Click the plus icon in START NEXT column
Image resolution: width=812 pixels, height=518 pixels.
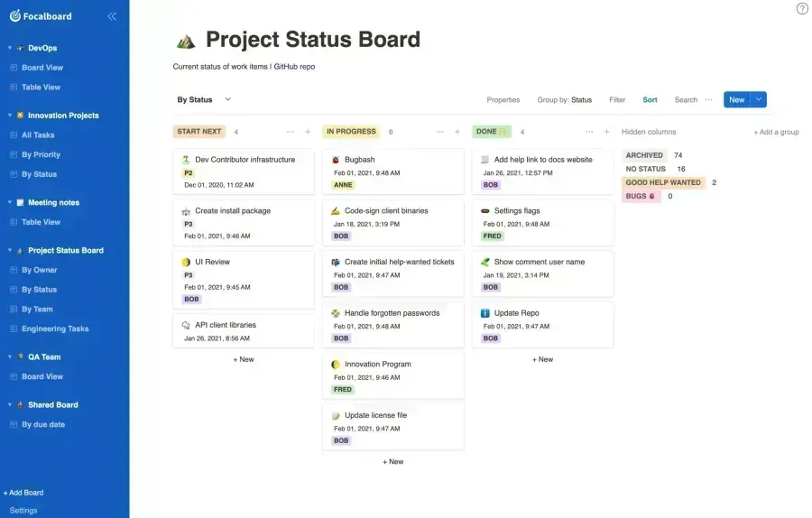click(308, 132)
